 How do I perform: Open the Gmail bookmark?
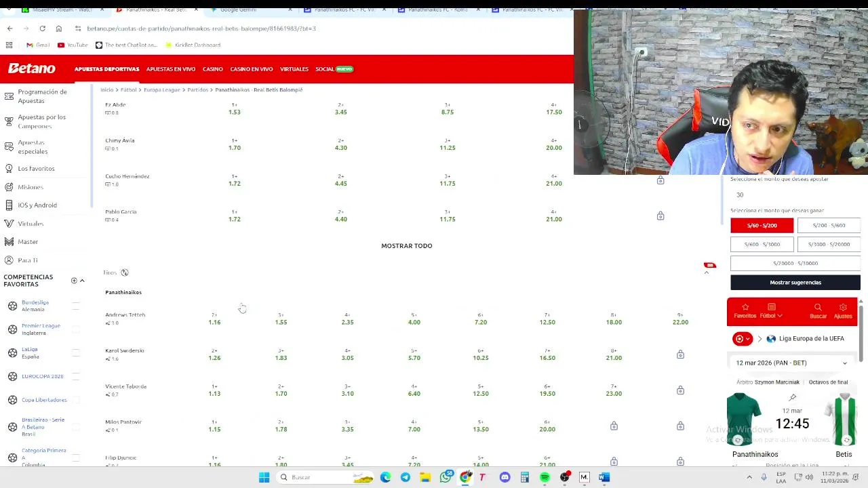37,45
